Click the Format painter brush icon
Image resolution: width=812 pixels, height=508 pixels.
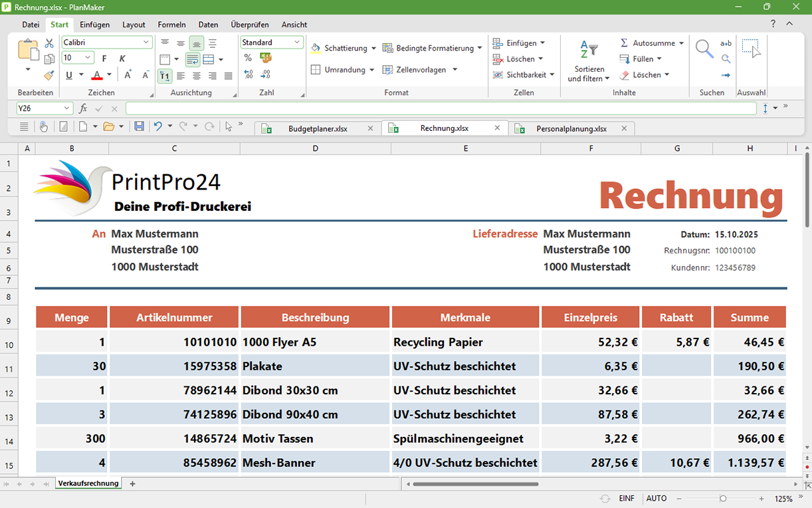click(49, 75)
